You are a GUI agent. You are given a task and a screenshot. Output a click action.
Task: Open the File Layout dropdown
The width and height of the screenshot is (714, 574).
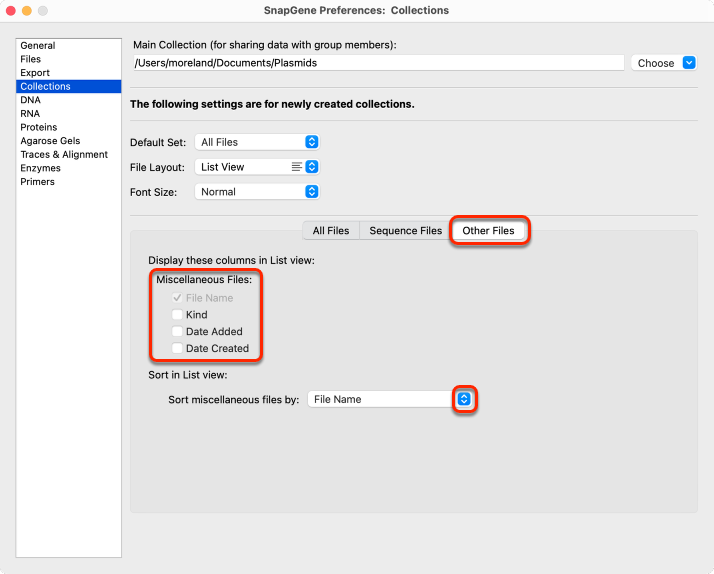coord(257,167)
